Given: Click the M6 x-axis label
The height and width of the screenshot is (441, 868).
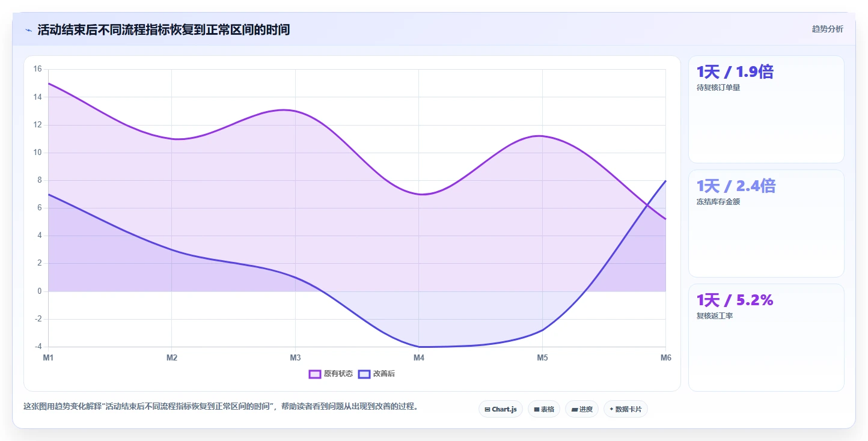Looking at the screenshot, I should pyautogui.click(x=665, y=357).
